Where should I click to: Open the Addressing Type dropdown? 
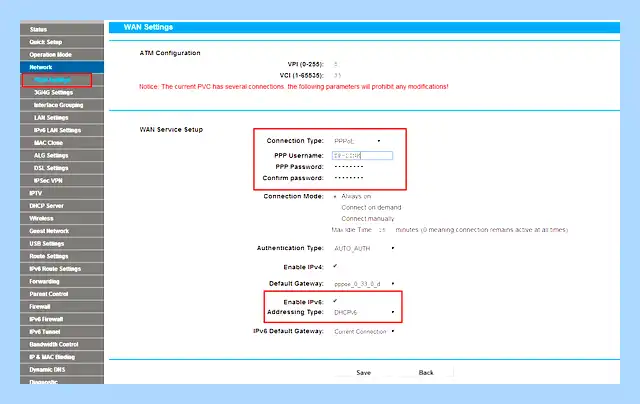point(364,312)
